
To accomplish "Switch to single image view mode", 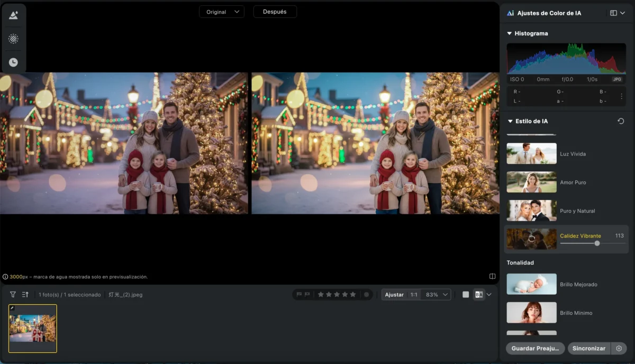I will click(x=466, y=295).
